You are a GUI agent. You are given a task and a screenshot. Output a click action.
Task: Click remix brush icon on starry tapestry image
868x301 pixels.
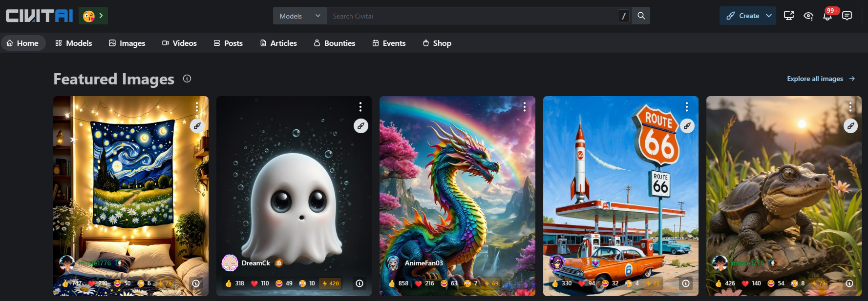coord(197,126)
